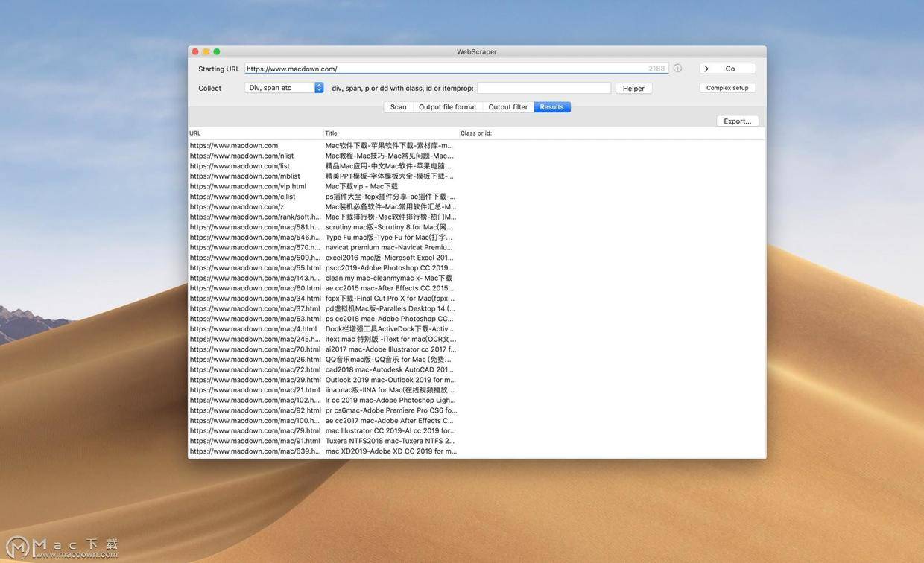Select row with URL mac/26.html
The image size is (924, 563).
click(477, 360)
